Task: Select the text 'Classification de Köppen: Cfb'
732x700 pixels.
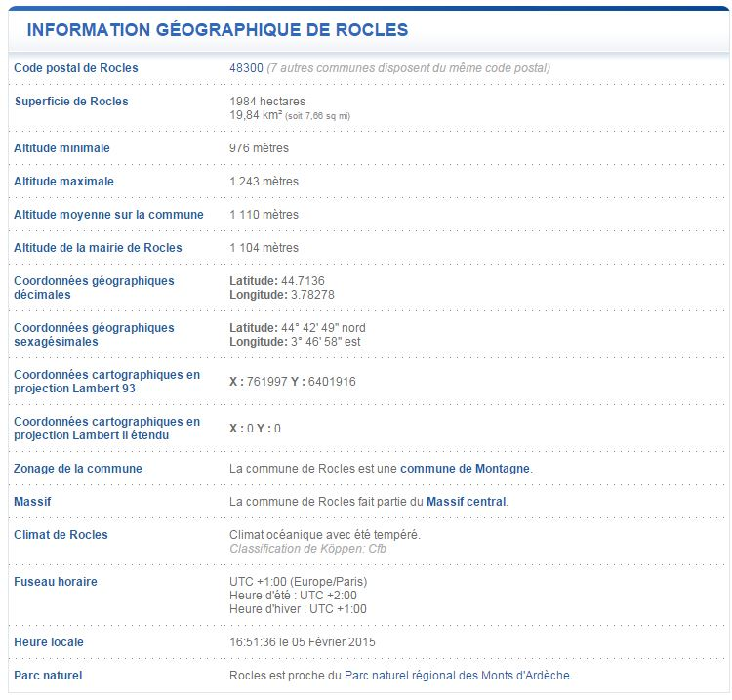Action: [307, 549]
